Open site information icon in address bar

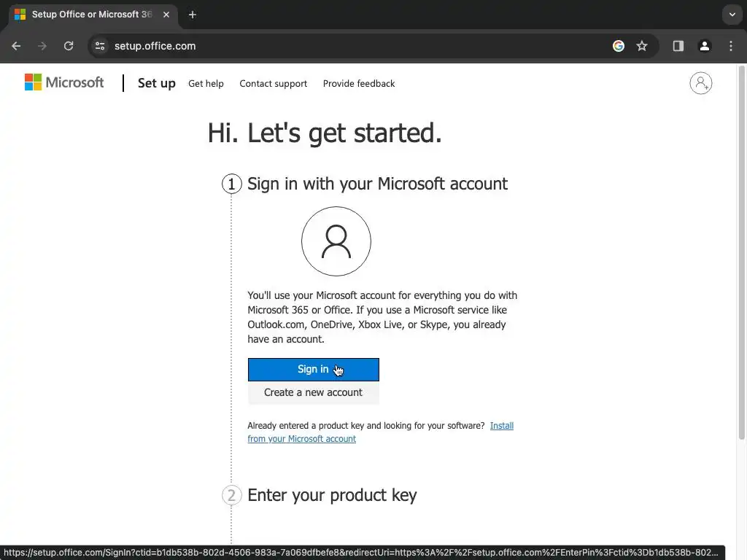100,46
